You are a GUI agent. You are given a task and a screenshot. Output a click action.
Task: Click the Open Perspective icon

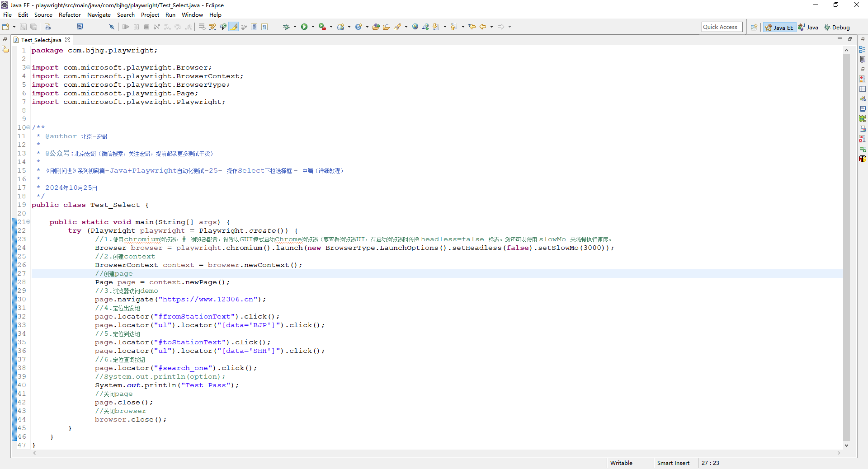(754, 28)
